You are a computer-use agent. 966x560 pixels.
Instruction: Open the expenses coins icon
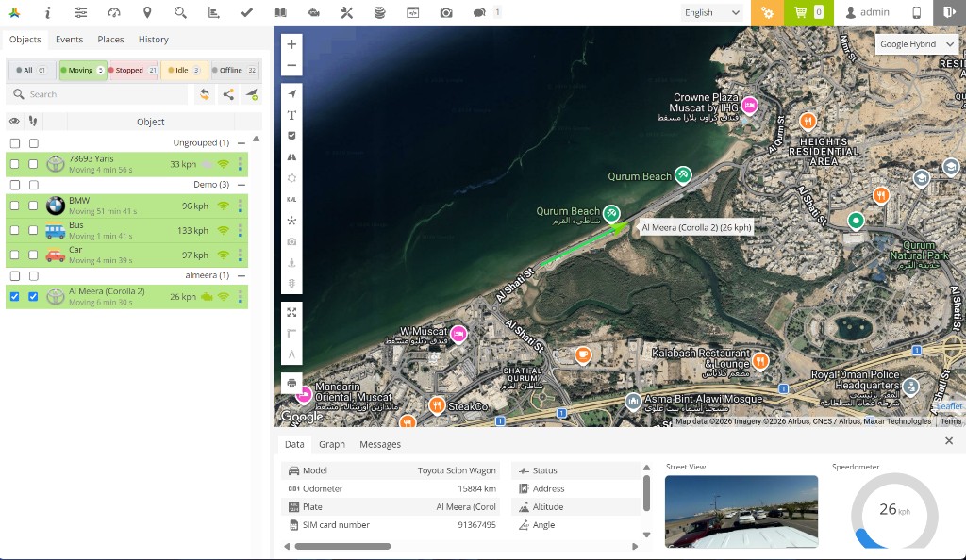[380, 12]
